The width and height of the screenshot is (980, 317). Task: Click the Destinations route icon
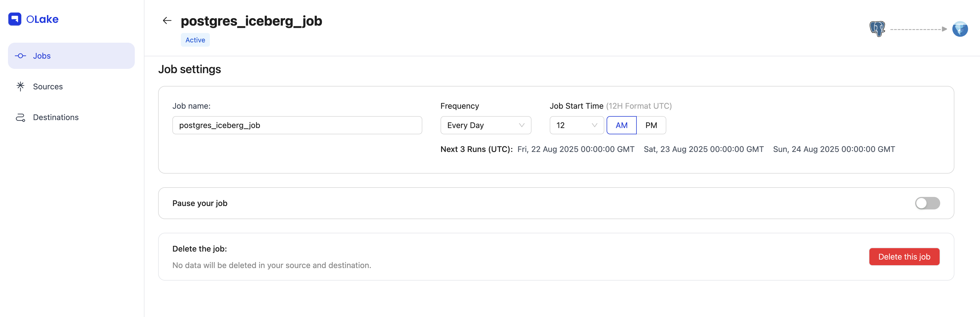(20, 117)
